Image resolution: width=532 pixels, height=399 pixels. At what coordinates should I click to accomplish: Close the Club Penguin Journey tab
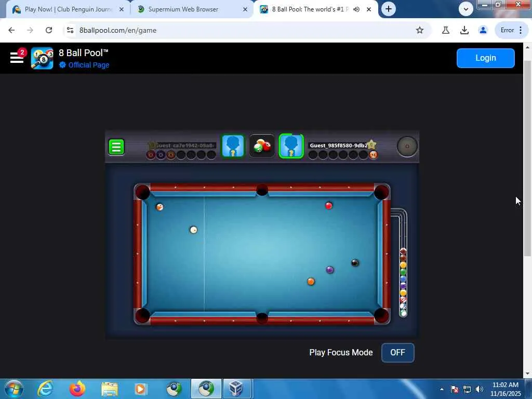click(122, 9)
